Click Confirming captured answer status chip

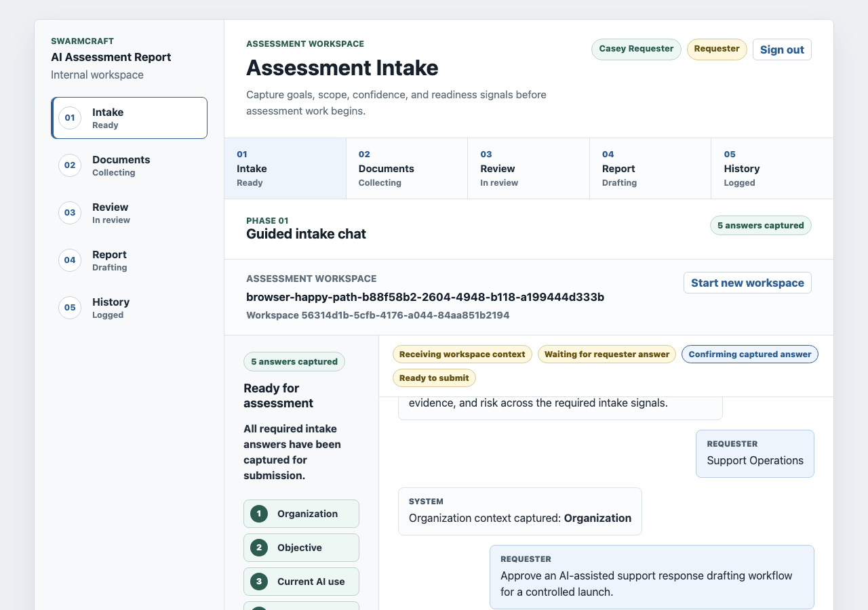tap(750, 354)
